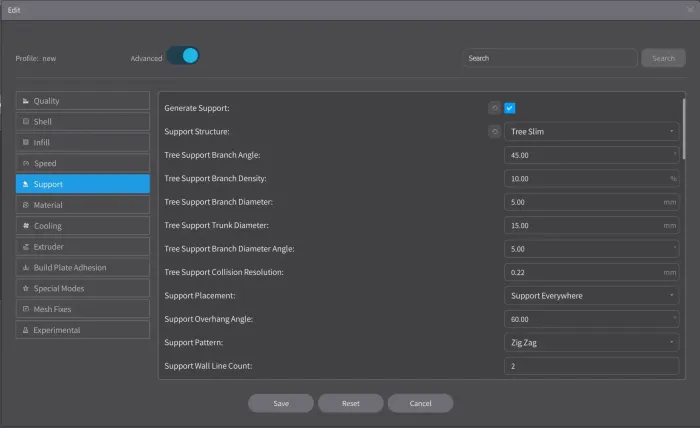The image size is (700, 428).
Task: Click the Tree Support Trunk Diameter field
Action: click(x=592, y=225)
